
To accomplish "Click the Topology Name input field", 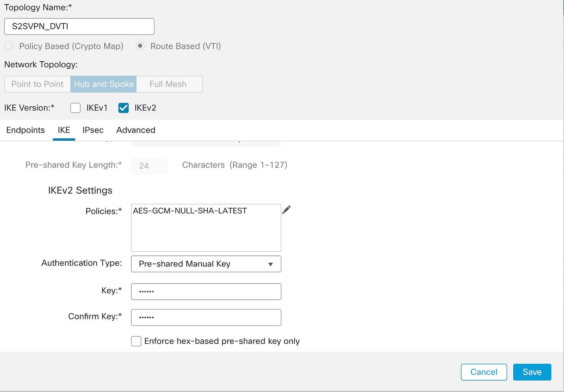I will (79, 26).
